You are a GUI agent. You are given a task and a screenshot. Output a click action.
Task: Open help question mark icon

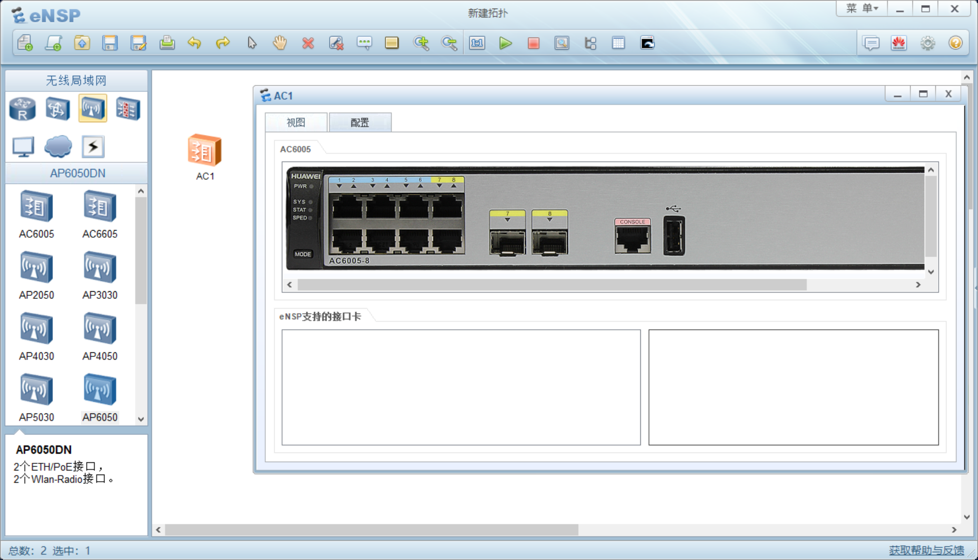956,43
